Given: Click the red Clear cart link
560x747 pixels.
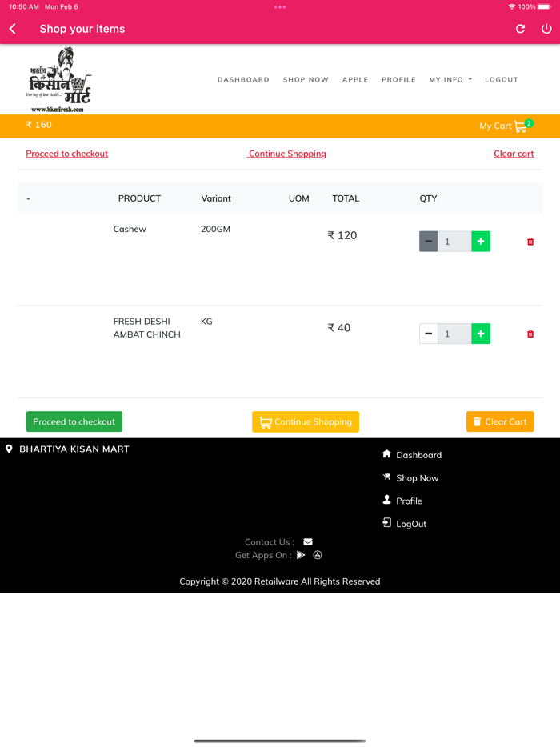Looking at the screenshot, I should 514,154.
